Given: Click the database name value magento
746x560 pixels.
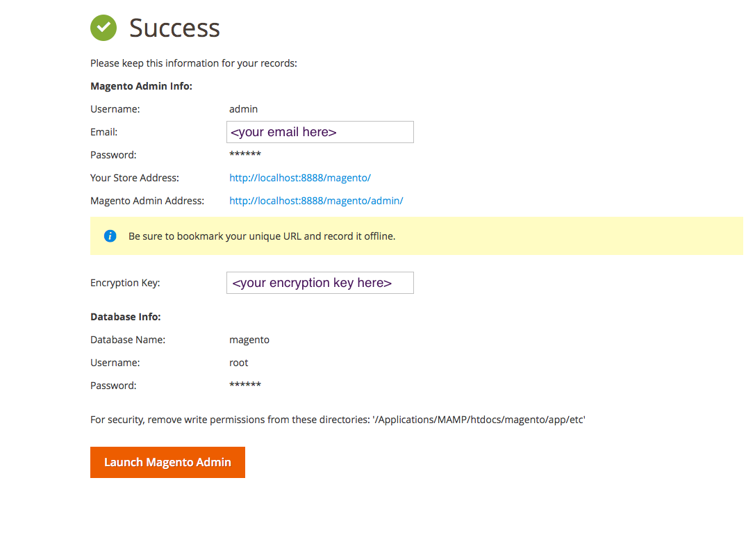Looking at the screenshot, I should click(249, 340).
